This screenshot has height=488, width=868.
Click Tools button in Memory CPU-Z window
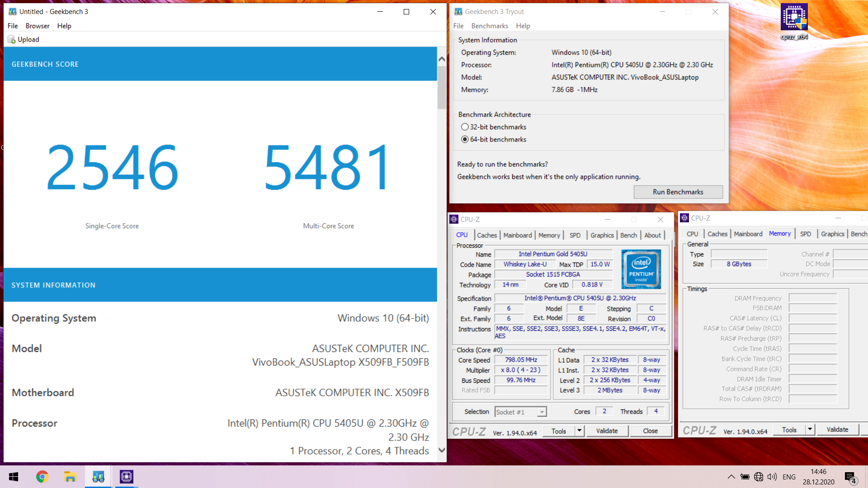tap(789, 430)
